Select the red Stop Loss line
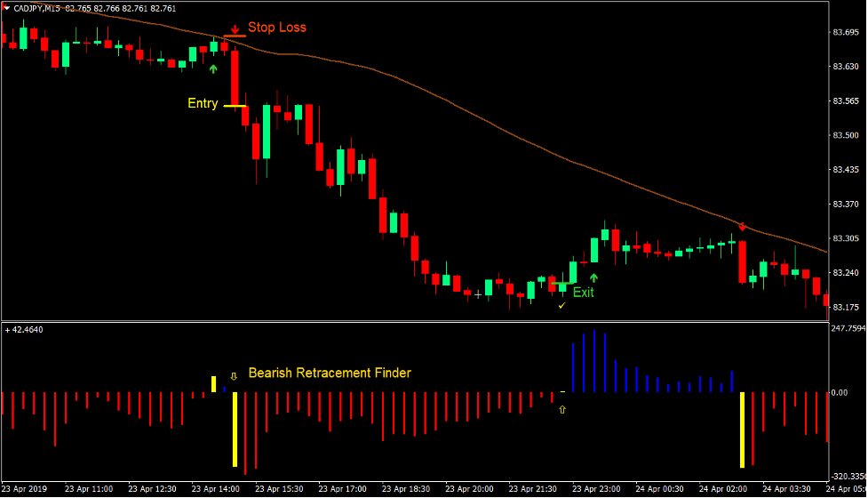The image size is (868, 498). pyautogui.click(x=235, y=36)
